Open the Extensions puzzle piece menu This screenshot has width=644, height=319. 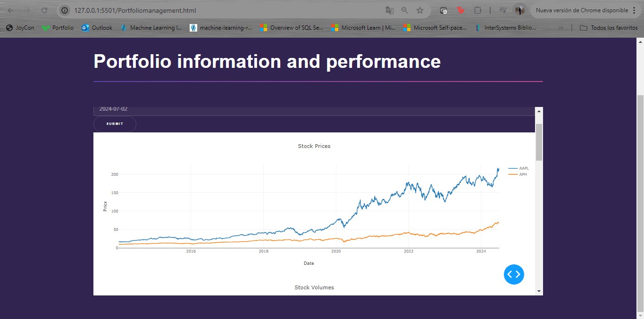coord(477,10)
